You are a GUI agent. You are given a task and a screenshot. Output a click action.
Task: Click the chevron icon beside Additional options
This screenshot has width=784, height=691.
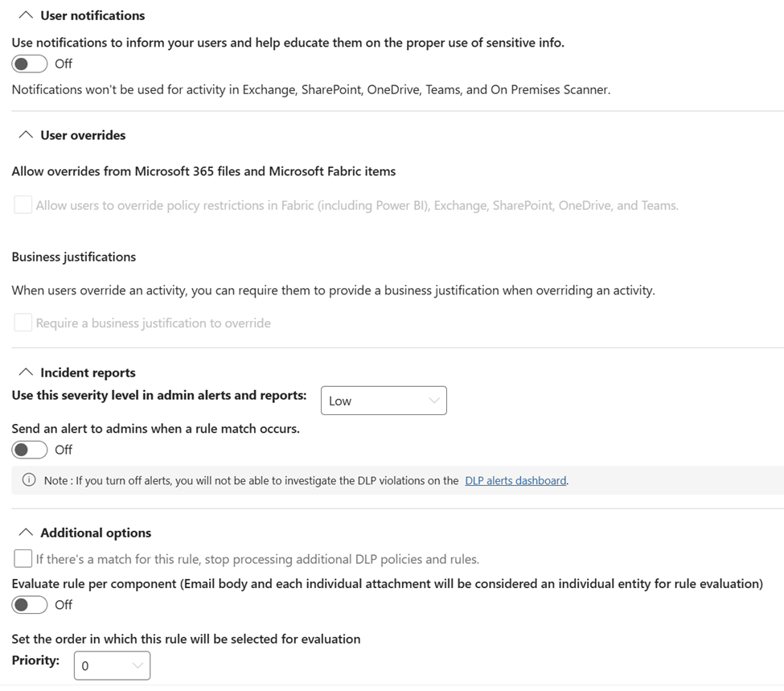point(26,533)
